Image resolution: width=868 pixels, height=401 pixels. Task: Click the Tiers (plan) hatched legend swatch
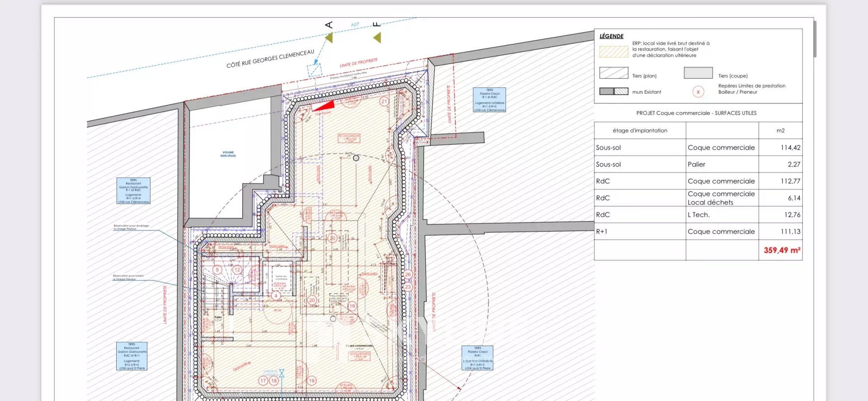point(613,73)
